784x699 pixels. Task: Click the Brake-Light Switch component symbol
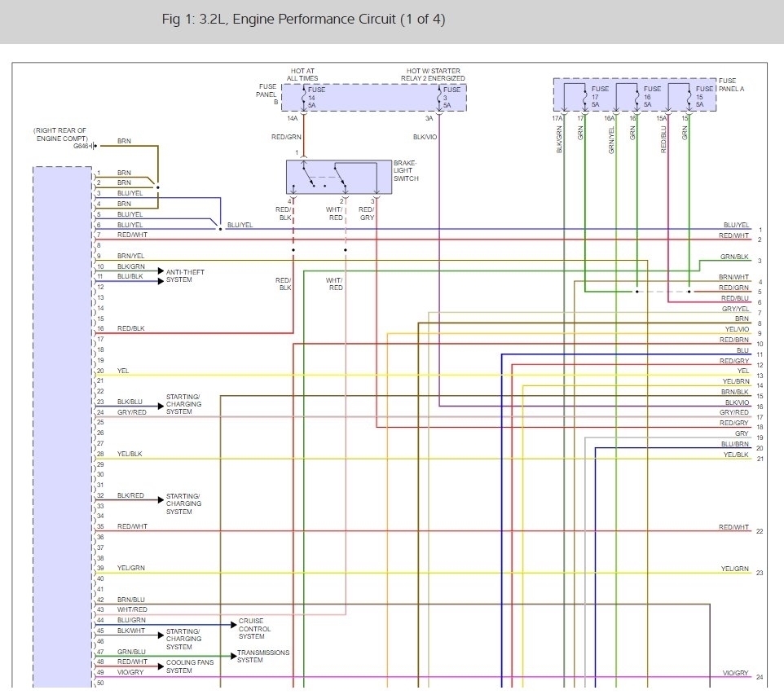click(338, 177)
